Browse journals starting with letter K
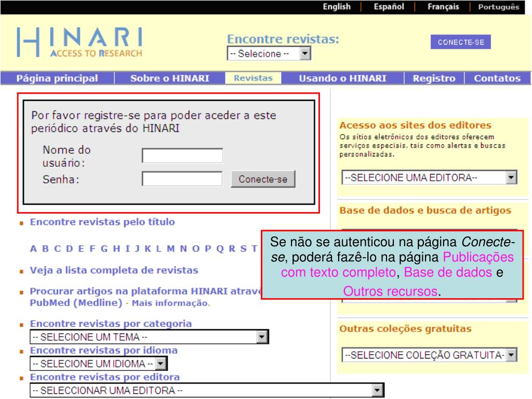Viewport: 532px width, 399px height. point(148,249)
